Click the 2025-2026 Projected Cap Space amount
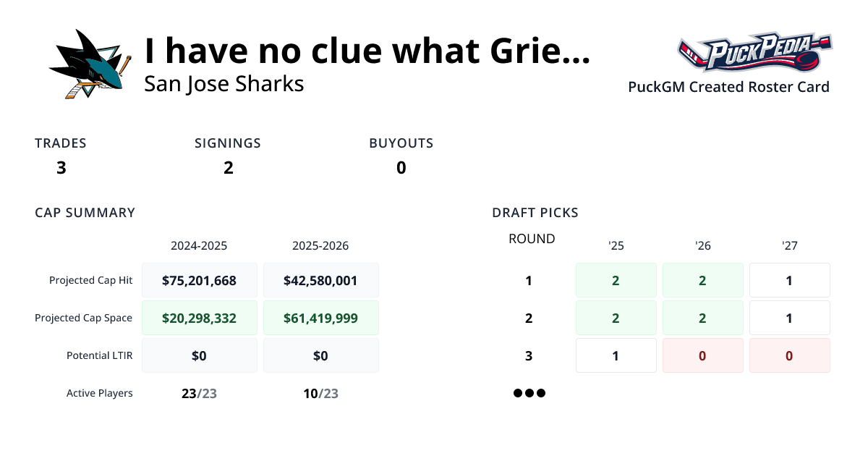 tap(320, 318)
